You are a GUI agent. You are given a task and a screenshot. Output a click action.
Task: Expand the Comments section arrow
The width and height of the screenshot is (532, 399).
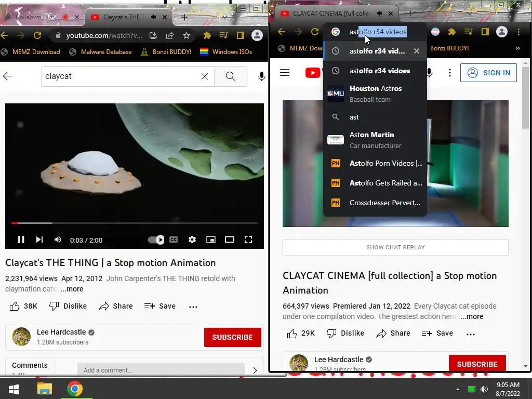[x=255, y=370]
